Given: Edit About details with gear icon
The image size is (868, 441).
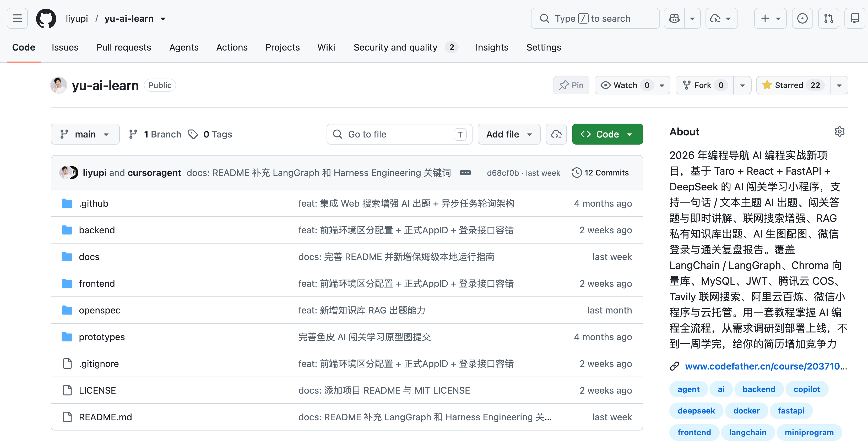Looking at the screenshot, I should [x=839, y=132].
